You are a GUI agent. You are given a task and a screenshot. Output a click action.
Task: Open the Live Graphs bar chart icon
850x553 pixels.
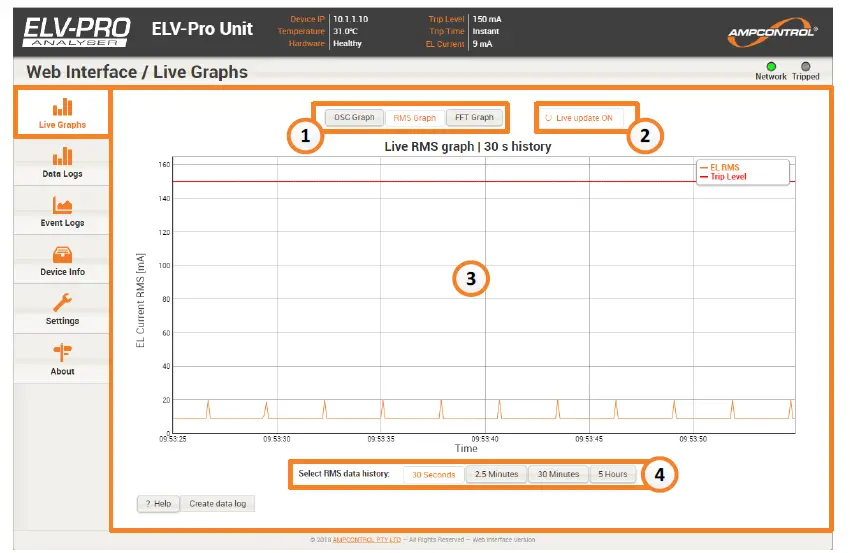pos(62,107)
